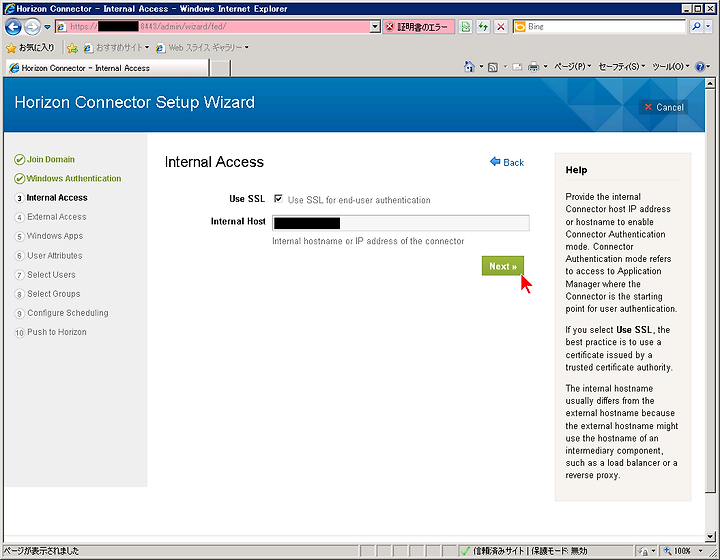
Task: Click the browser Back arrow button
Action: pyautogui.click(x=13, y=27)
